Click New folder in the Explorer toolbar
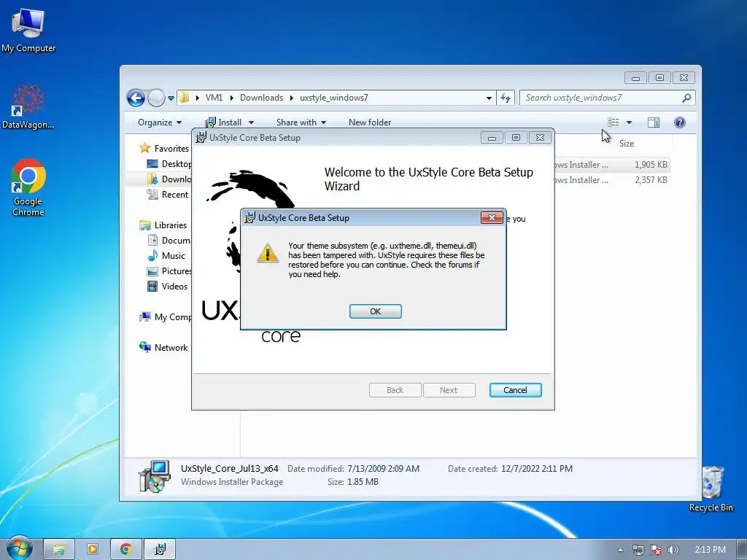Screen dimensions: 747x560 coord(370,122)
